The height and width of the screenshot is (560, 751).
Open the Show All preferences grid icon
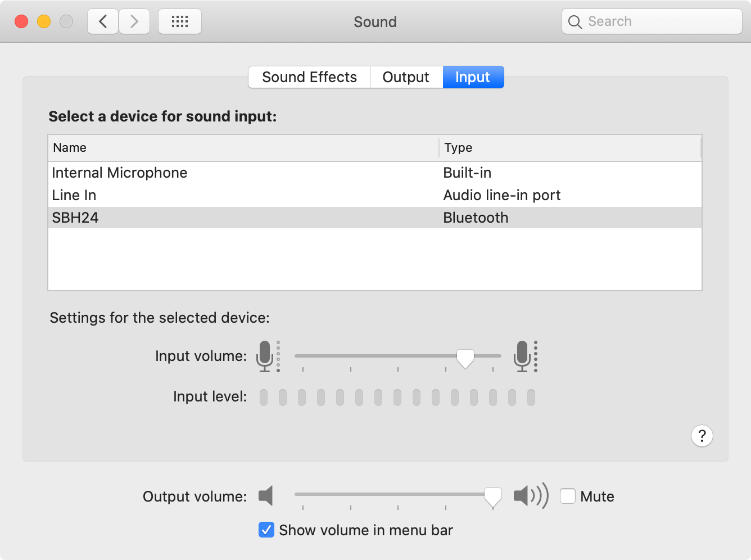(x=179, y=21)
